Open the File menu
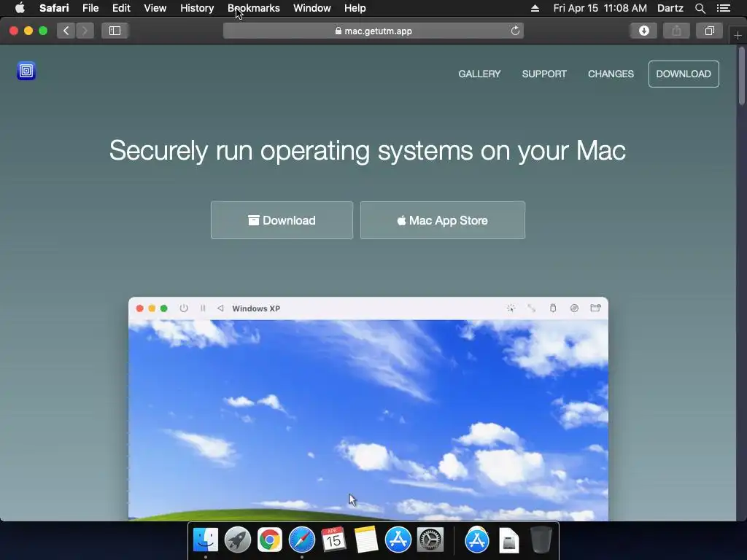Image resolution: width=747 pixels, height=560 pixels. [90, 8]
